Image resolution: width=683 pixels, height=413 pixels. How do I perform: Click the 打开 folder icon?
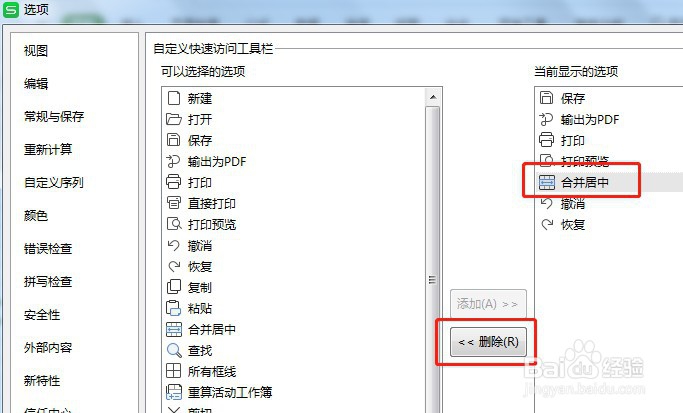pyautogui.click(x=174, y=119)
